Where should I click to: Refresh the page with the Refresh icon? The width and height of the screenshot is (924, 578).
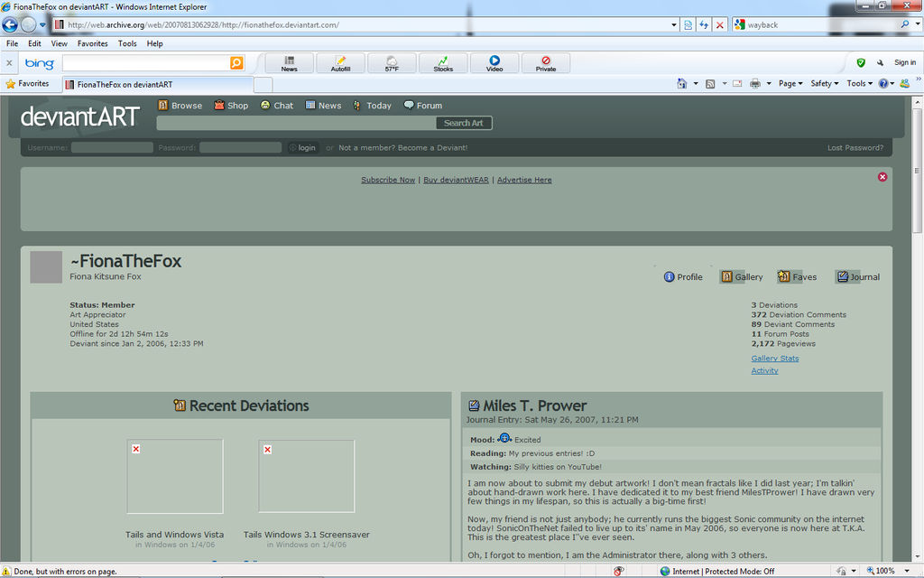click(x=704, y=24)
